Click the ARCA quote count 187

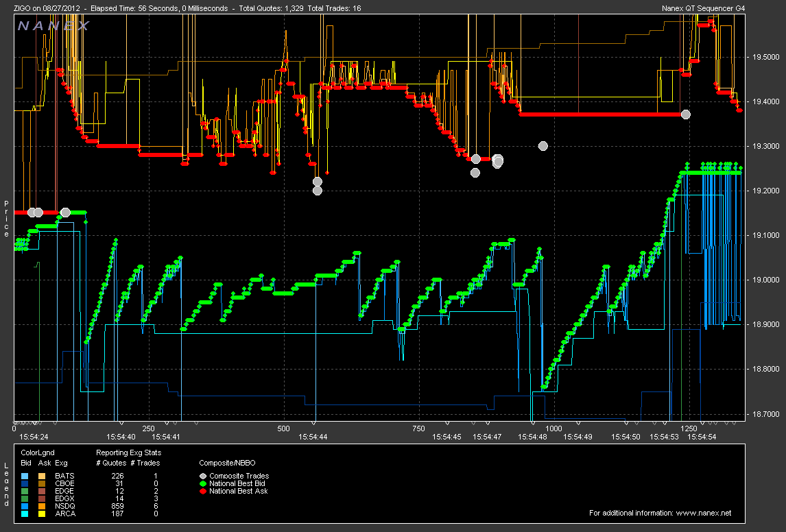point(117,513)
